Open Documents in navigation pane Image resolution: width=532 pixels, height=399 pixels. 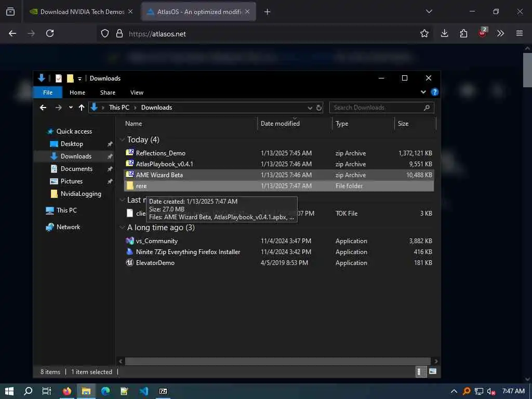coord(76,169)
